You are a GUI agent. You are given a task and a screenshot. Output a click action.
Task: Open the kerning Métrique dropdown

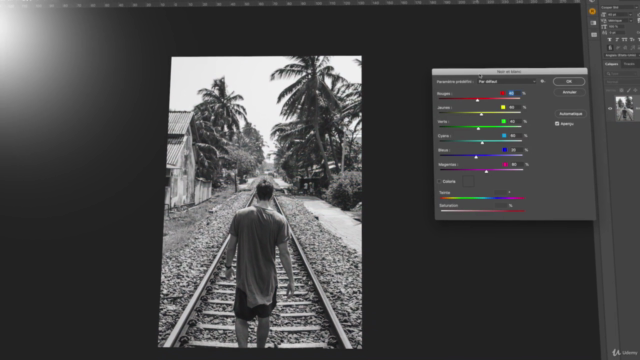[x=620, y=20]
